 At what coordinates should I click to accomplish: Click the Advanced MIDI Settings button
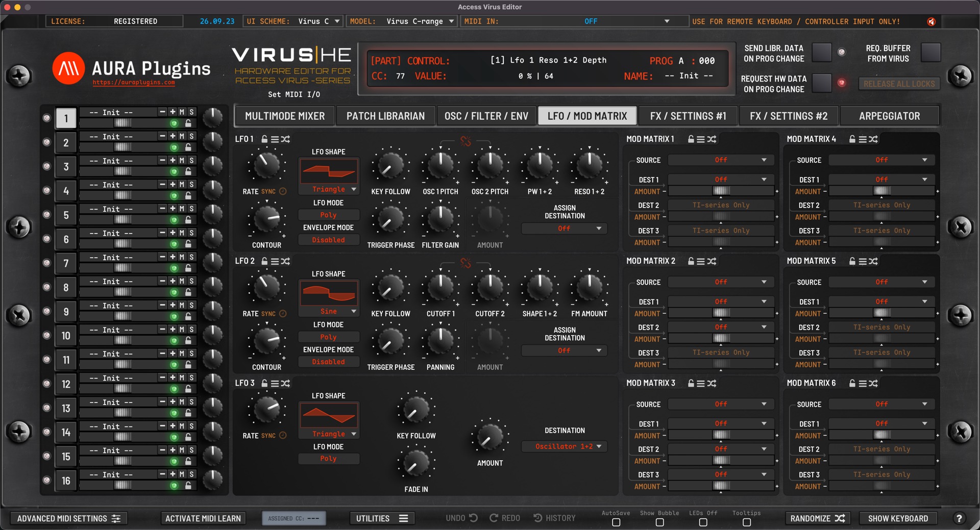click(68, 518)
